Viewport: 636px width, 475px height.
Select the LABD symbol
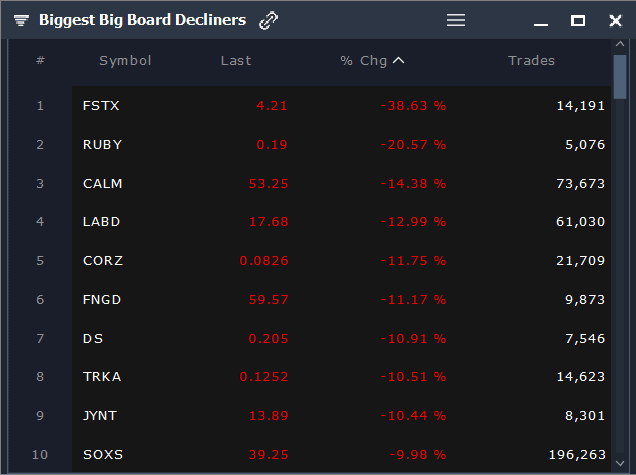tap(102, 222)
